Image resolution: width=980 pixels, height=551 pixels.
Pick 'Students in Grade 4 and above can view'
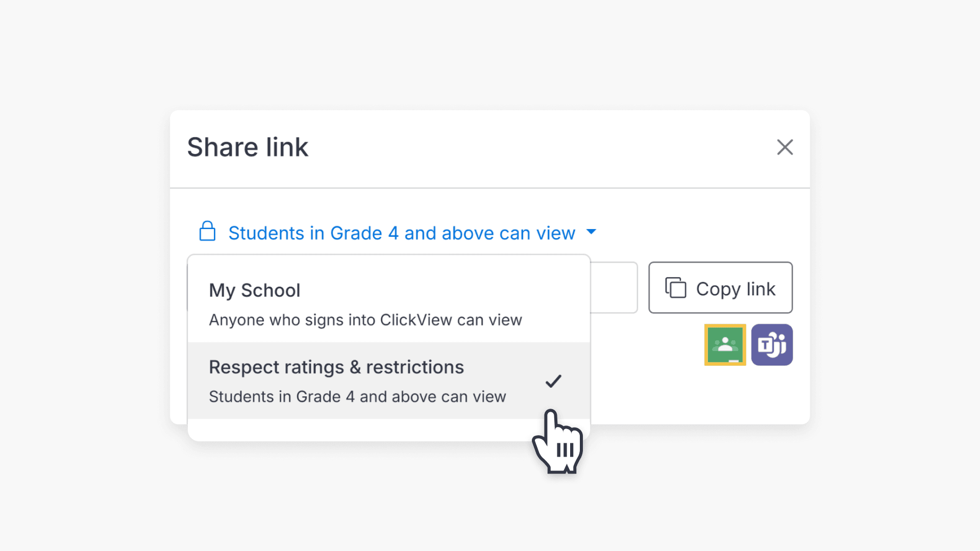357,396
